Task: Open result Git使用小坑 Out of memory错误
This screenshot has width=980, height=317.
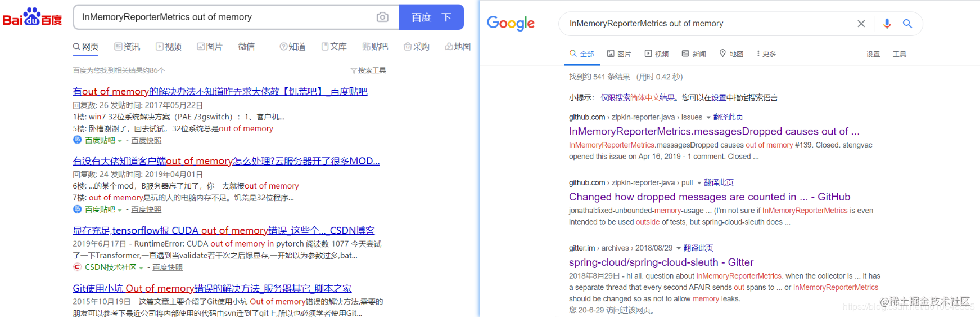Action: pos(212,288)
